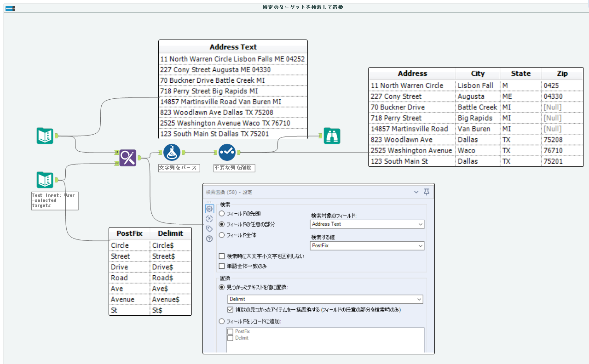Click the 'Text Input: User-selected targets' annotation

tap(54, 201)
